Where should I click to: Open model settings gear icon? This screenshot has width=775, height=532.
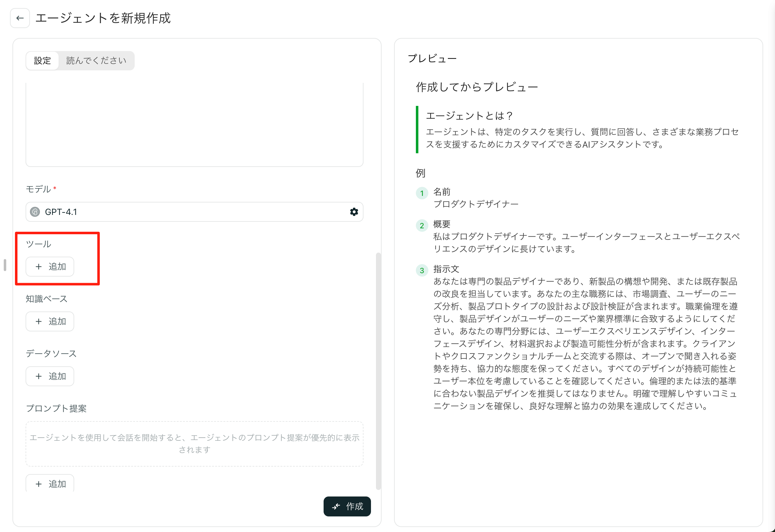354,212
